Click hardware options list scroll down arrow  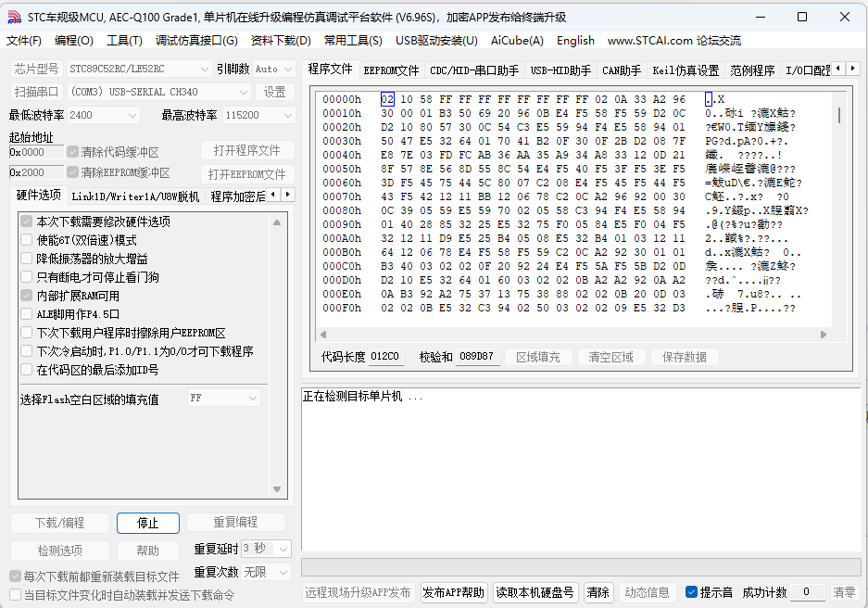tap(277, 489)
